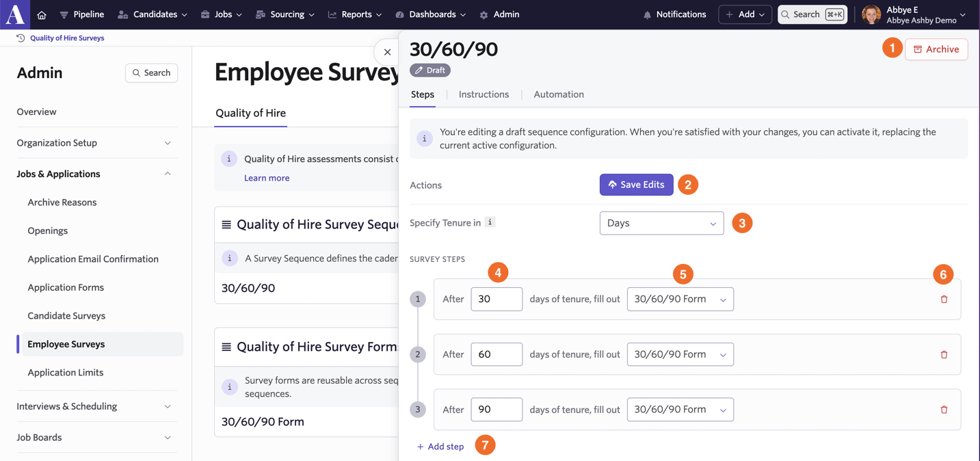Select the Steps tab
This screenshot has height=461, width=980.
[423, 94]
